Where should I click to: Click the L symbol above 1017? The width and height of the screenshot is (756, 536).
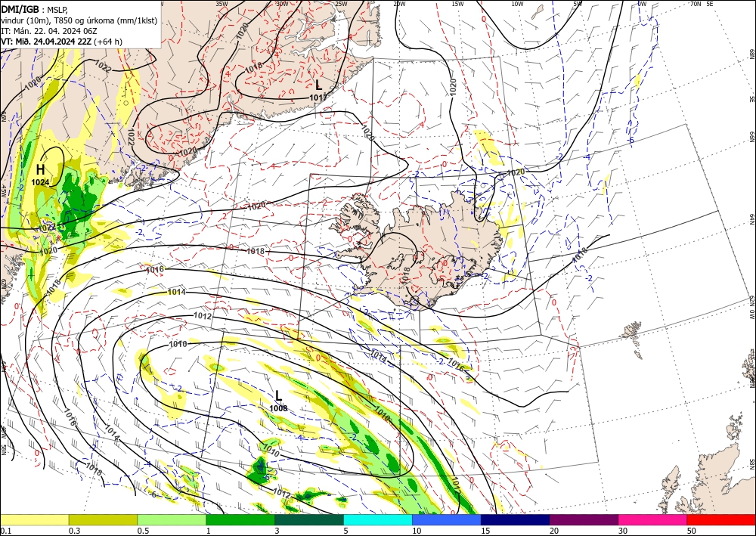click(x=318, y=85)
